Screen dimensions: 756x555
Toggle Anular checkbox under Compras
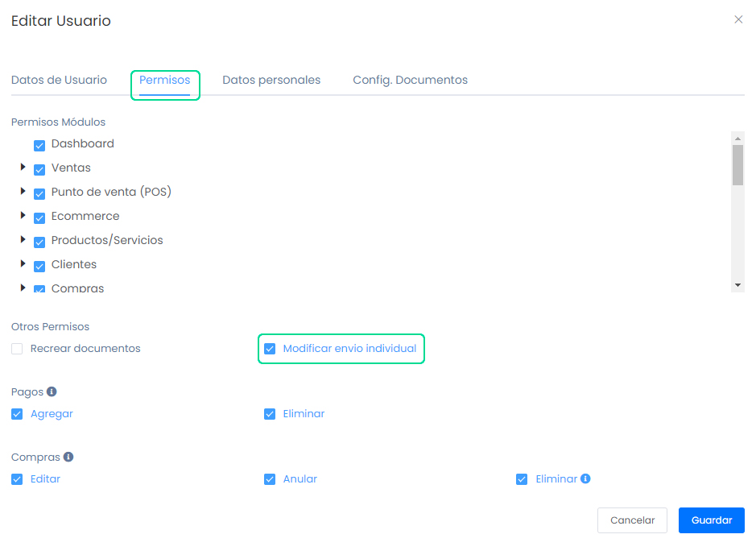pos(270,480)
